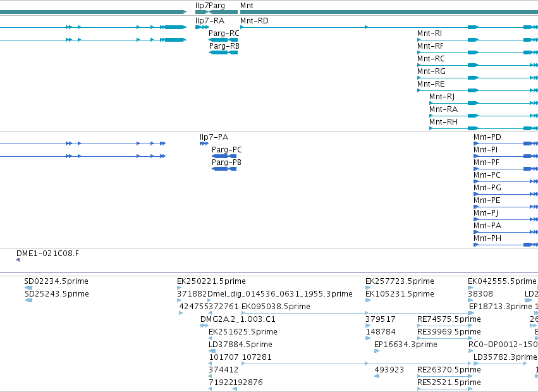Click the Mnt-PI protein label
The image size is (538, 392).
(x=486, y=150)
